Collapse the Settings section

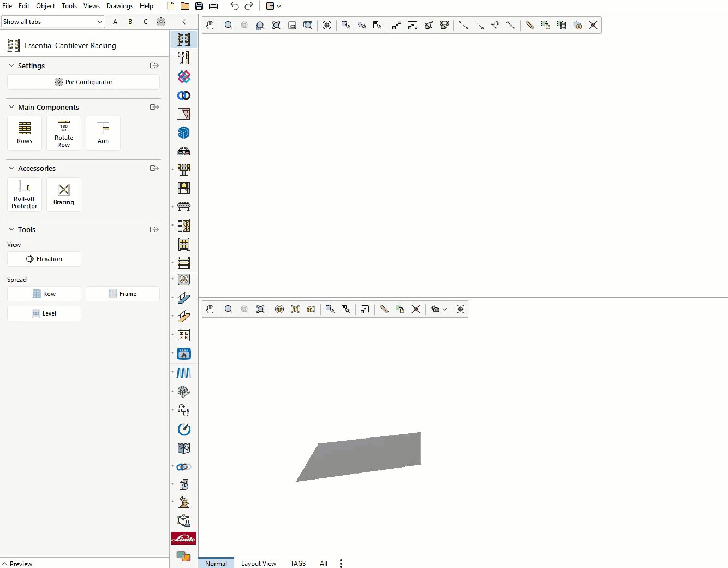(11, 66)
